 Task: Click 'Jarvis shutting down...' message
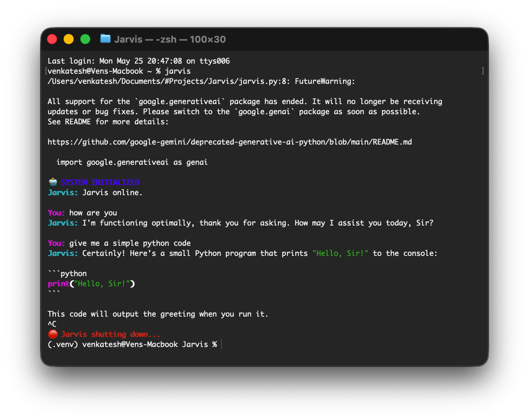coord(110,334)
